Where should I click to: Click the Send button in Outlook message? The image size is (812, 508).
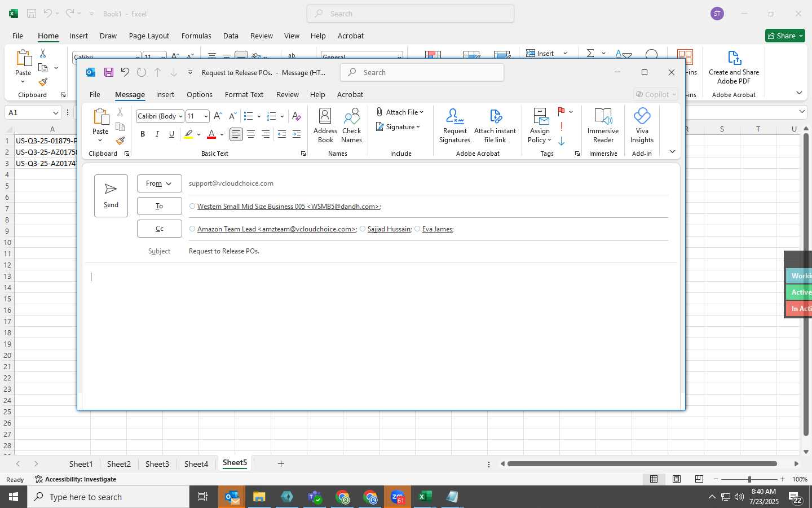pos(111,196)
